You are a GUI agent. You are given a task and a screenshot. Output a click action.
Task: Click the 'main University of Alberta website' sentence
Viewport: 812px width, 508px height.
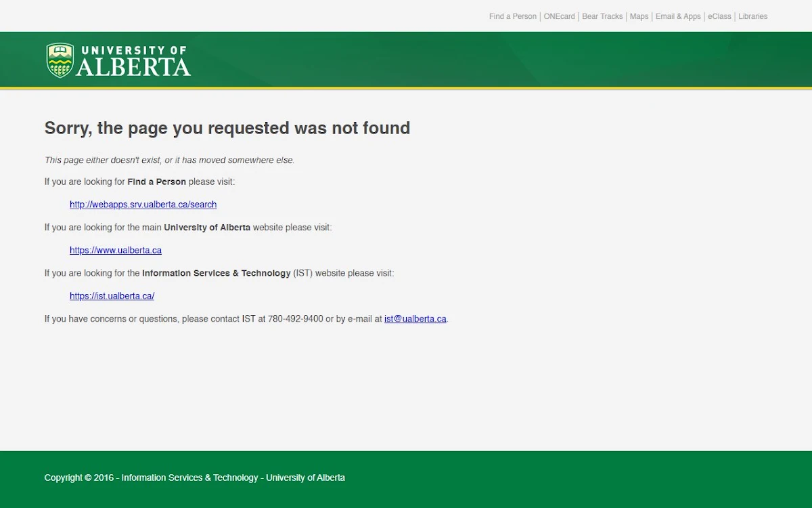[x=188, y=228]
